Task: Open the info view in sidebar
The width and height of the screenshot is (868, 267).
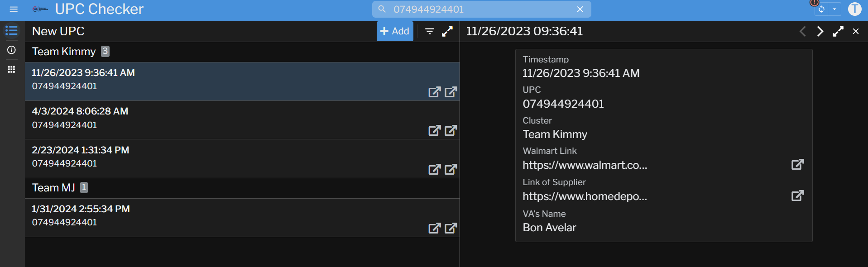Action: pyautogui.click(x=12, y=50)
